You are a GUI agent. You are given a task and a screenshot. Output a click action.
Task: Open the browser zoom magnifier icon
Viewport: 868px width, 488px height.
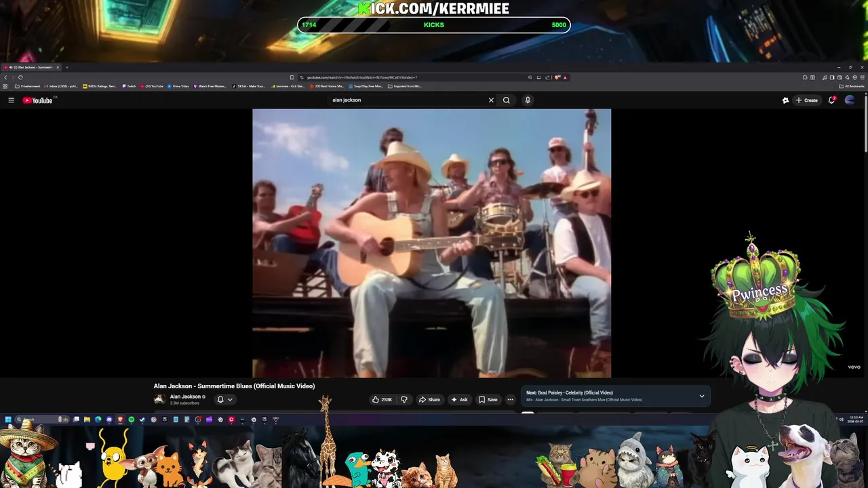coord(530,77)
